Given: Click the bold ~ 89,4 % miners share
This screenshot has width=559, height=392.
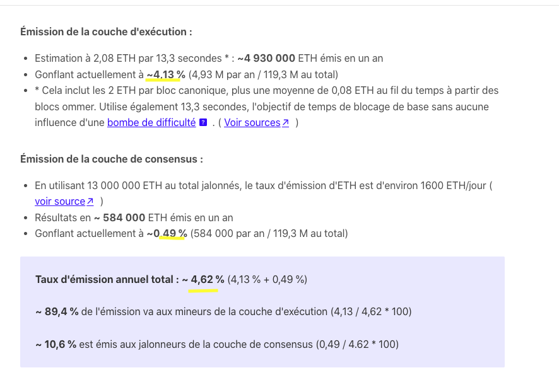Looking at the screenshot, I should coord(57,311).
